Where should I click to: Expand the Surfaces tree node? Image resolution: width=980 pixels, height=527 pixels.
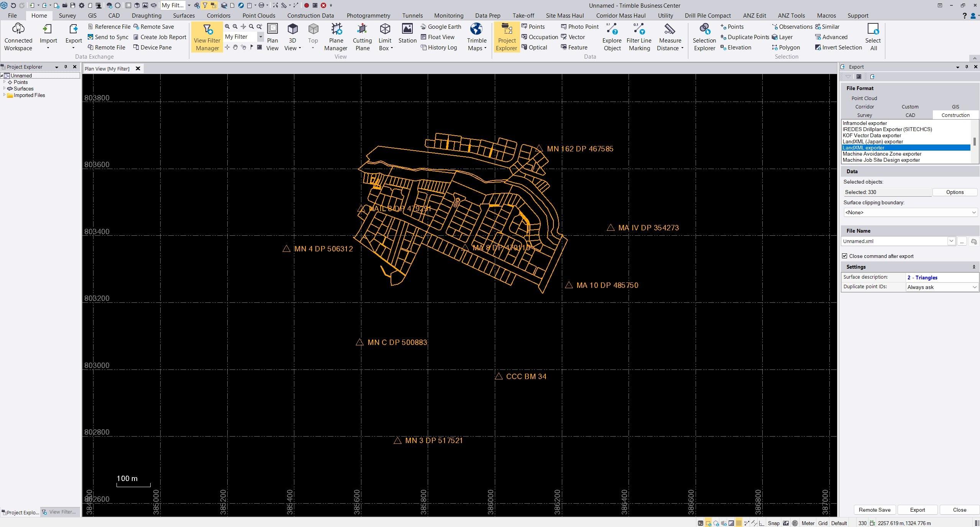click(4, 89)
